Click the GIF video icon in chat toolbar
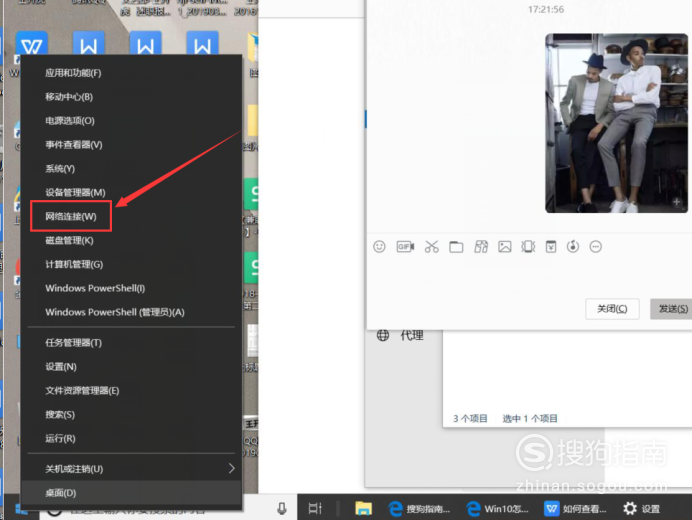The image size is (692, 520). [x=405, y=246]
